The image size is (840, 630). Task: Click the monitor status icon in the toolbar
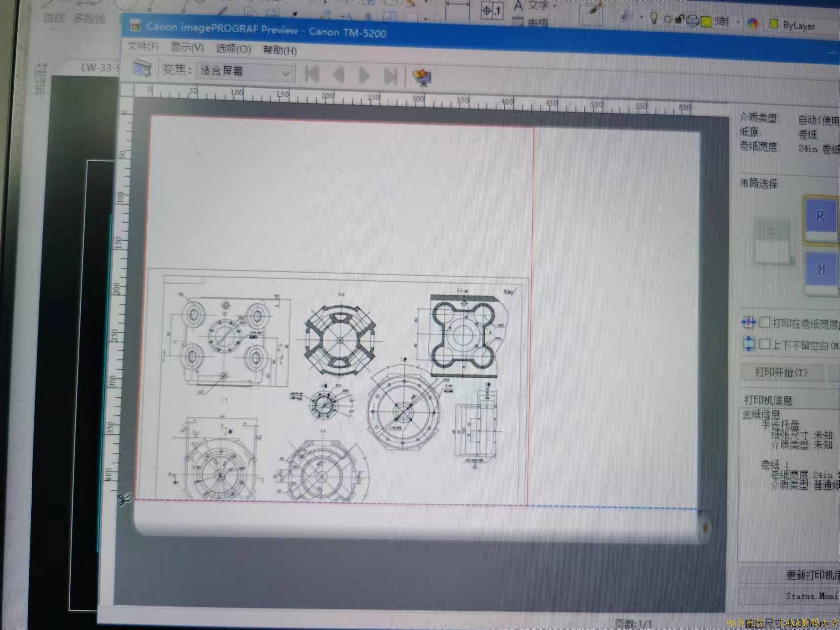[422, 78]
